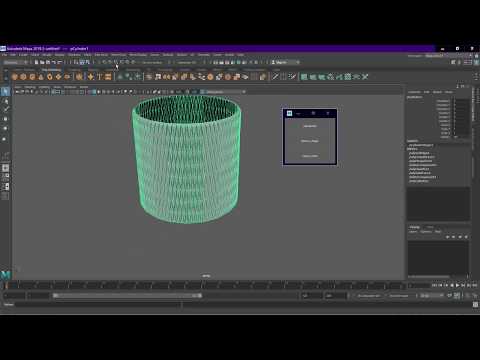Toggle Select by Hierarchy mode
This screenshot has height=360, width=480.
click(x=76, y=62)
